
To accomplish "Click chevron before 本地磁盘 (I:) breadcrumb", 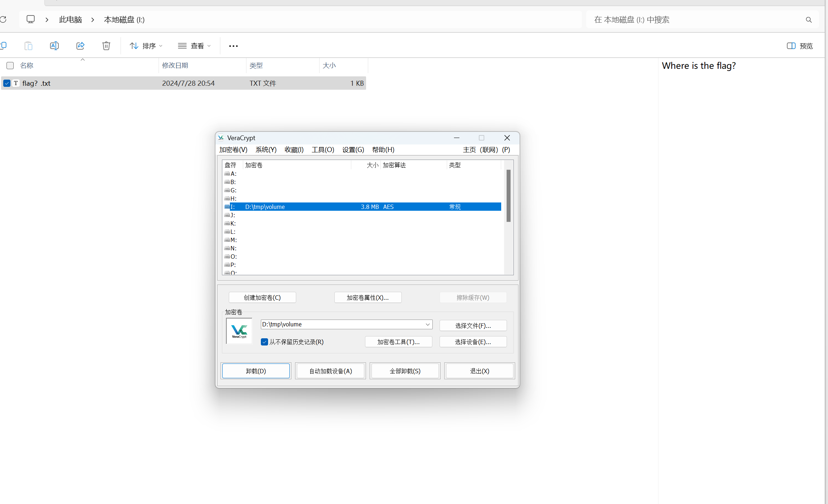I will (93, 20).
